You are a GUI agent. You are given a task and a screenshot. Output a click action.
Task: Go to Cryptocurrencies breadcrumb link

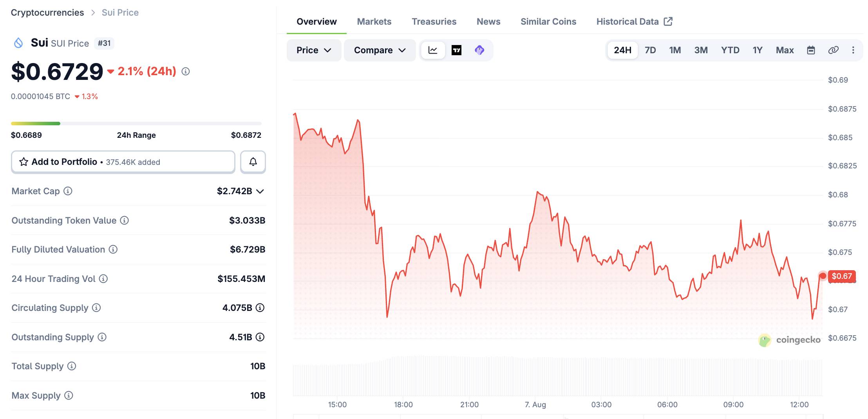(x=47, y=13)
